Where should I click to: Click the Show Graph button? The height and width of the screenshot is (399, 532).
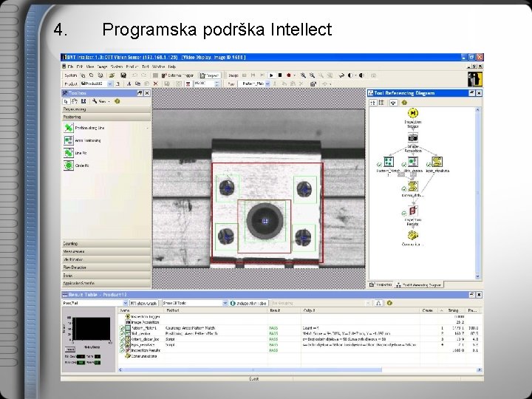tap(144, 303)
